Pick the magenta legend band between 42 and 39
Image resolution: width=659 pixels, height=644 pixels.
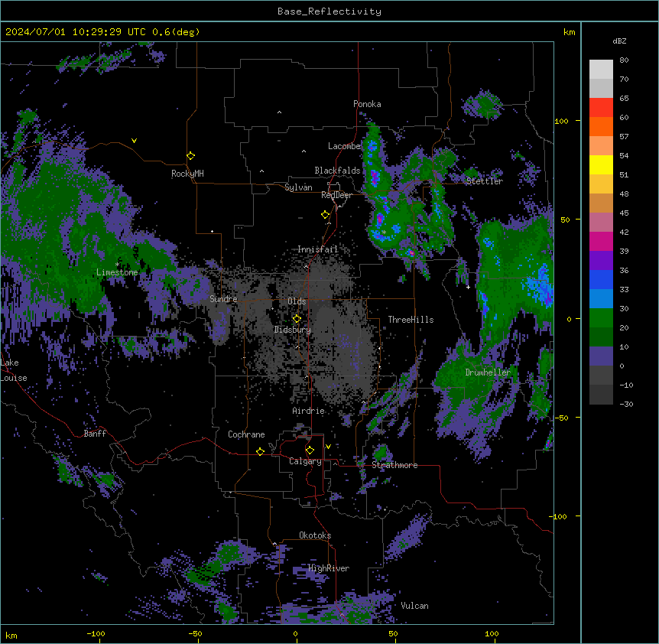coord(601,241)
